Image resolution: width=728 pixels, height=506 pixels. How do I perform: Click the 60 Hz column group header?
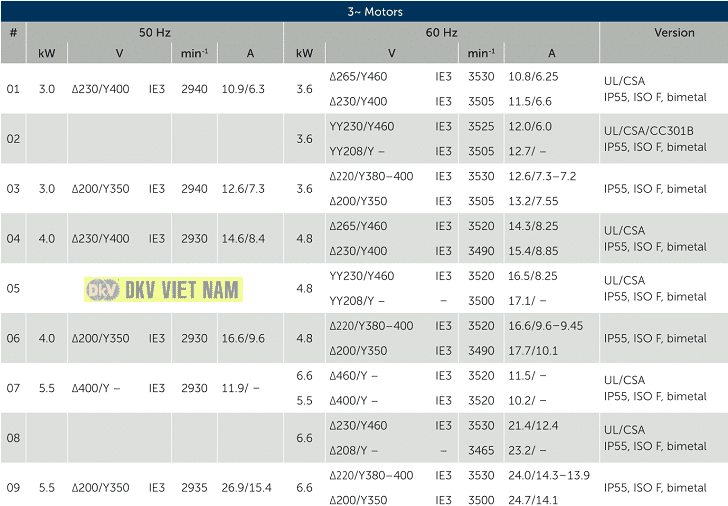[441, 33]
